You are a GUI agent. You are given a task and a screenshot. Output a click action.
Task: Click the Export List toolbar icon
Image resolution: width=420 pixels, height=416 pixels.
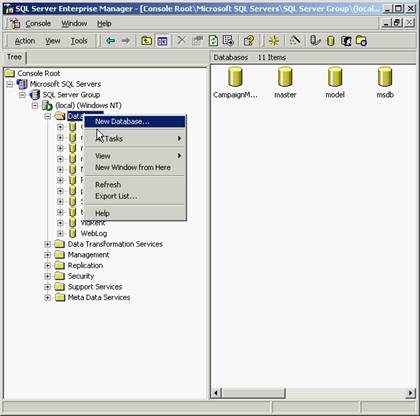point(228,41)
